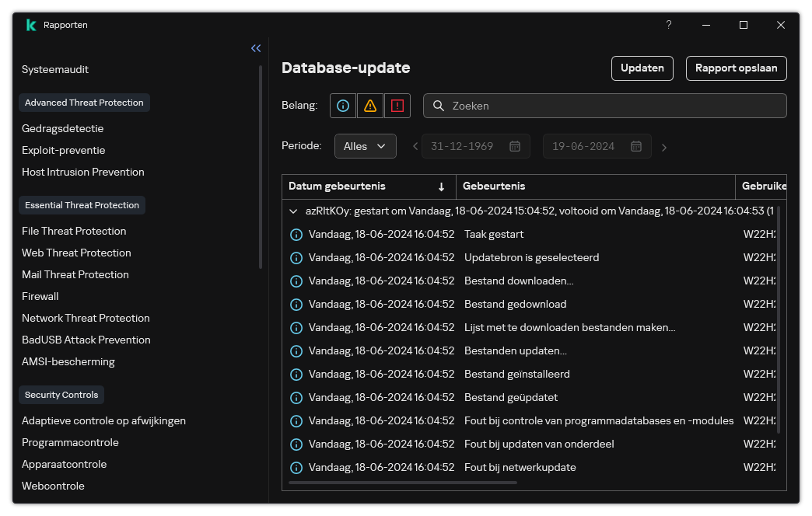Toggle the warning importance filter

370,106
